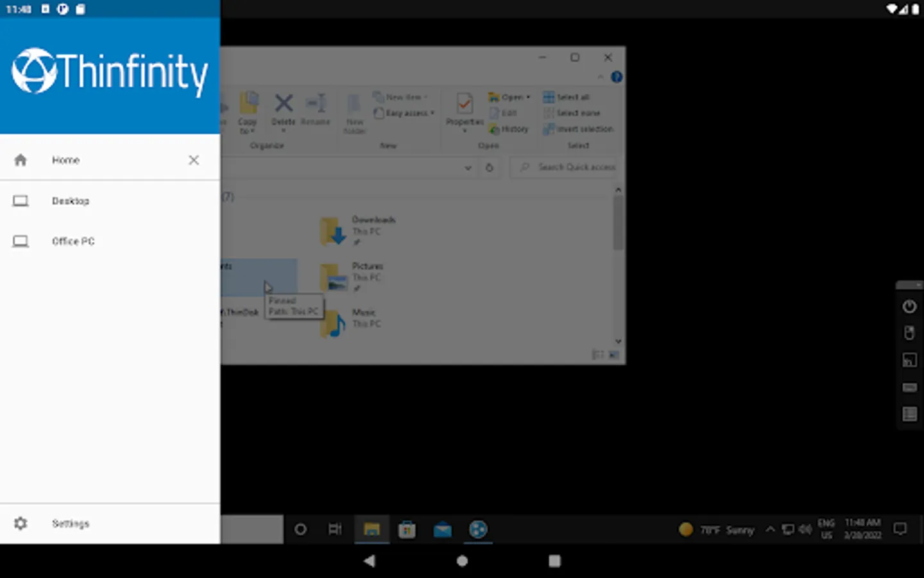The image size is (924, 578).
Task: Tap the power icon in side toolbar
Action: [909, 306]
